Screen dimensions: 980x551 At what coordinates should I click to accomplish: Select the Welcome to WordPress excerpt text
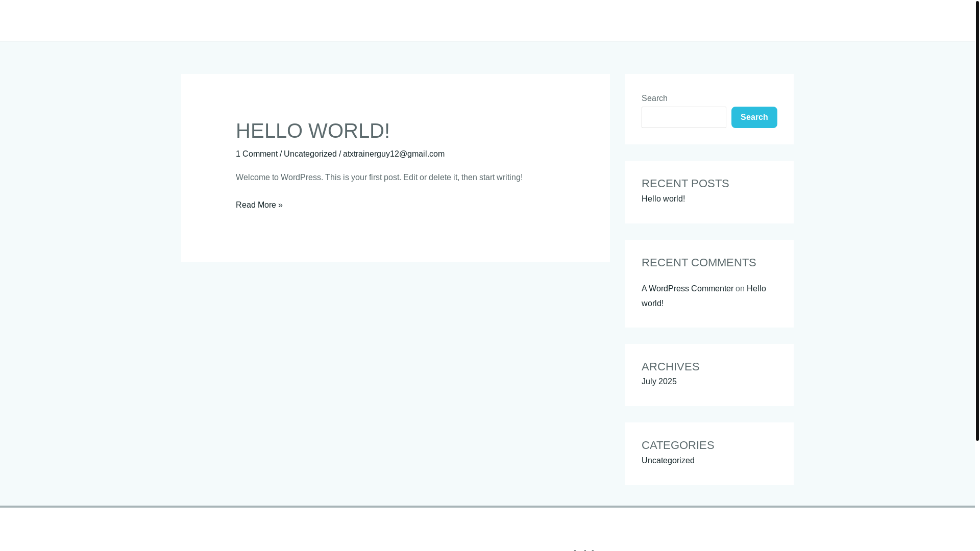[379, 177]
